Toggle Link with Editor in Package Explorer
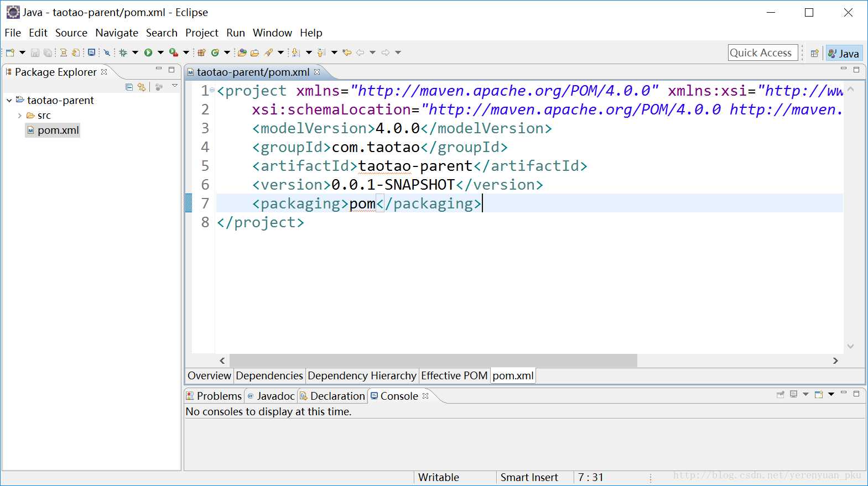The height and width of the screenshot is (486, 868). pos(142,87)
